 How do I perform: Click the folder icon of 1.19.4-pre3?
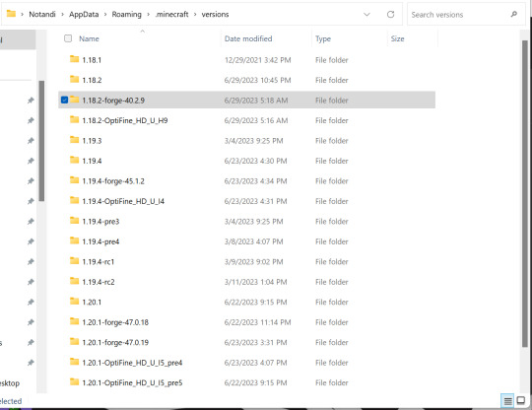point(74,220)
